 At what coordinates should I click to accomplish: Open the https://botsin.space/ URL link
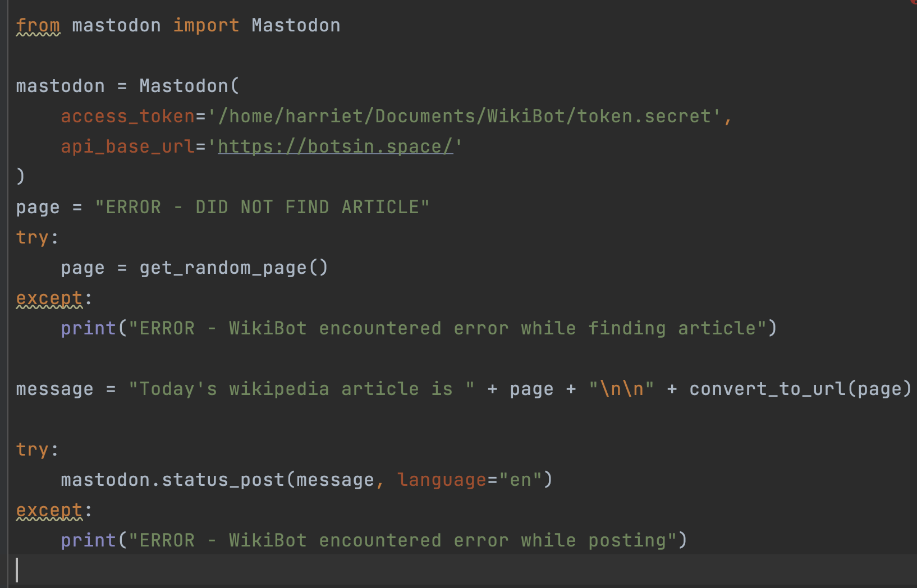[x=335, y=146]
